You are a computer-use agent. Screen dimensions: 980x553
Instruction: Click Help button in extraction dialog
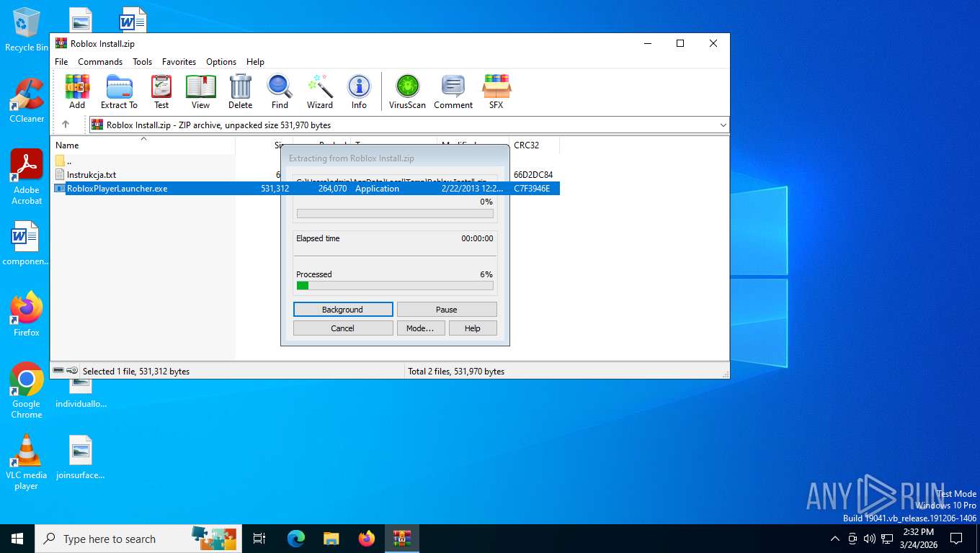tap(473, 328)
